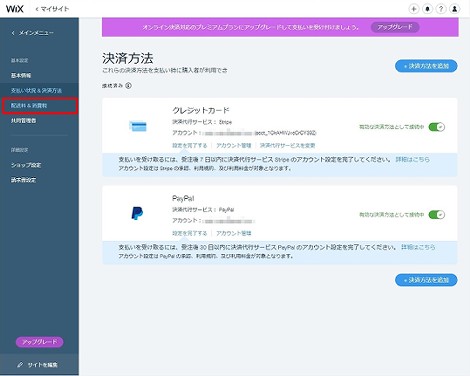Click 決済代行サービスを変更 link
Viewport: 470px width, 376px height.
[x=287, y=146]
